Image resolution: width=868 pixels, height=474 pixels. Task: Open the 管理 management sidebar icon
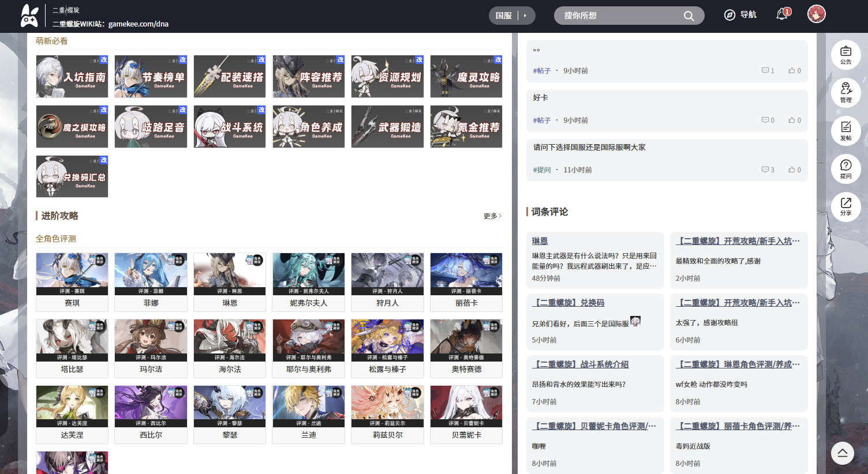(x=845, y=92)
